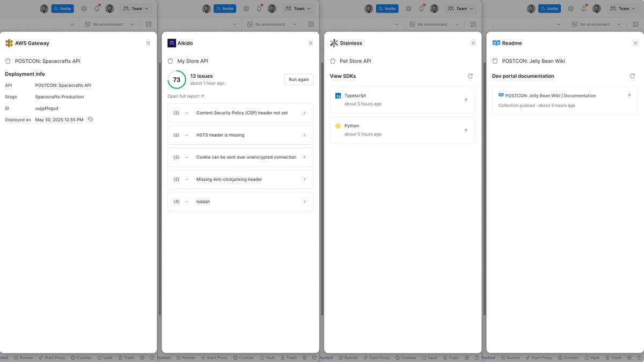Expand Missing Anti-clickjacking header issue chevron
Viewport: 644px width, 362px height.
304,180
